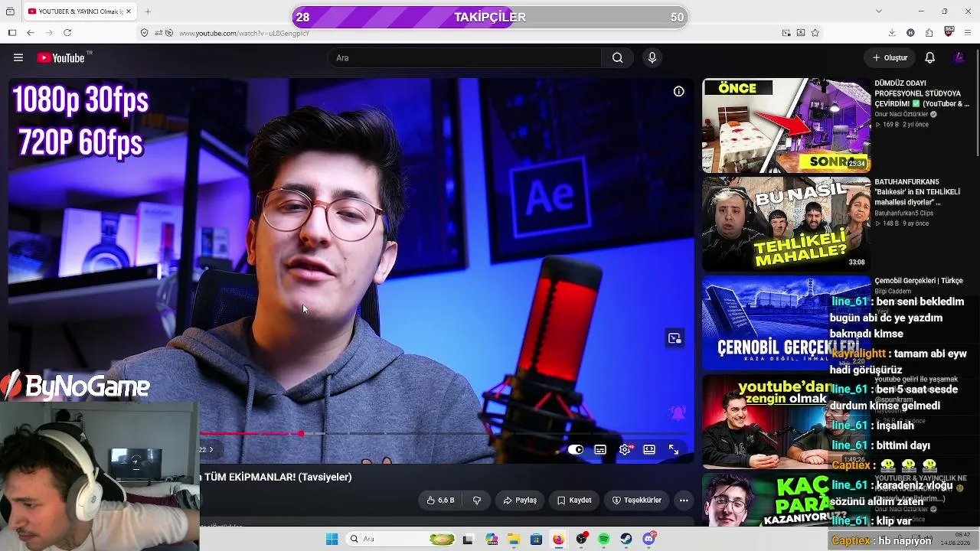The height and width of the screenshot is (551, 980).
Task: Open the Çernobil Gerçekleri | Türkçe title
Action: 919,281
